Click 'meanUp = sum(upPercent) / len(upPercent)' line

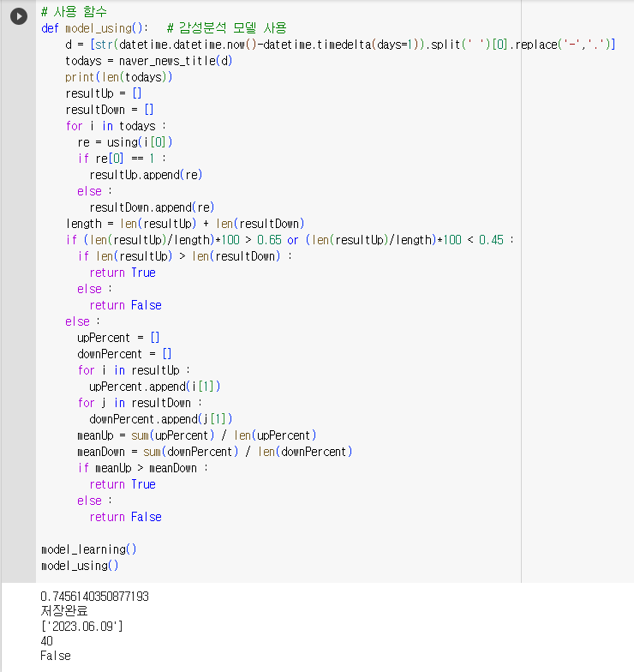[197, 435]
